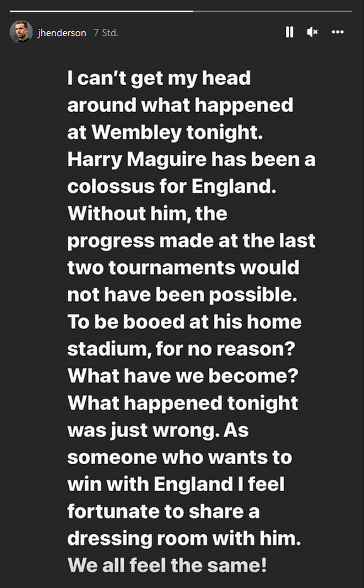
Task: Click the 'What have we become?' line
Action: click(183, 376)
